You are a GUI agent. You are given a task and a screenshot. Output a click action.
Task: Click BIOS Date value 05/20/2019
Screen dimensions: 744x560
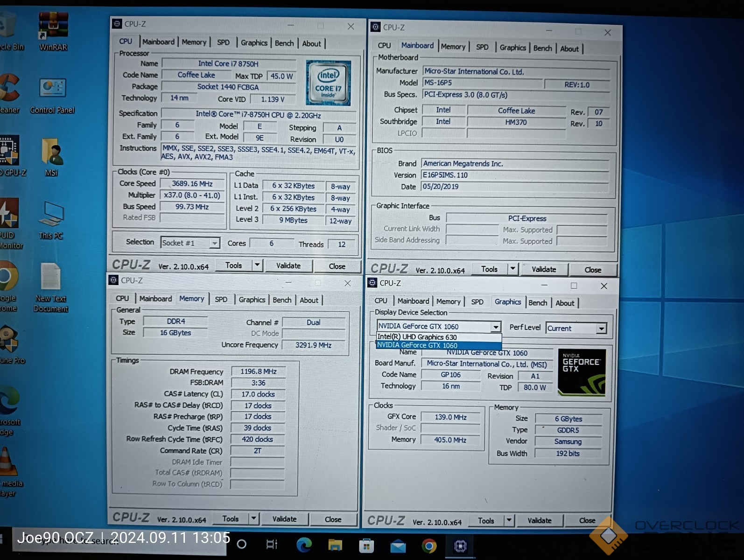[515, 187]
